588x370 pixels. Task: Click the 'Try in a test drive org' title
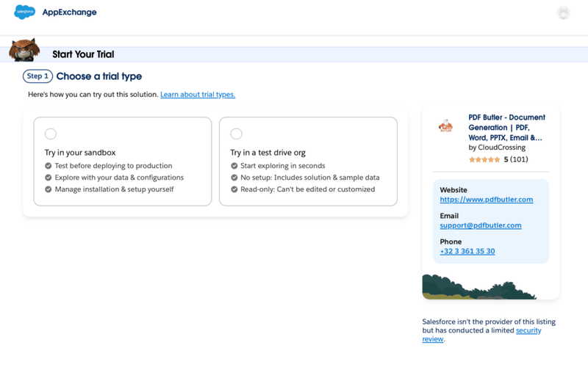(x=268, y=153)
